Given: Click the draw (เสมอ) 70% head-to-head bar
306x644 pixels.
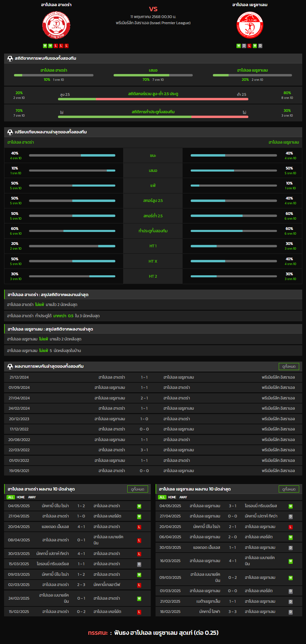Looking at the screenshot, I should (153, 75).
